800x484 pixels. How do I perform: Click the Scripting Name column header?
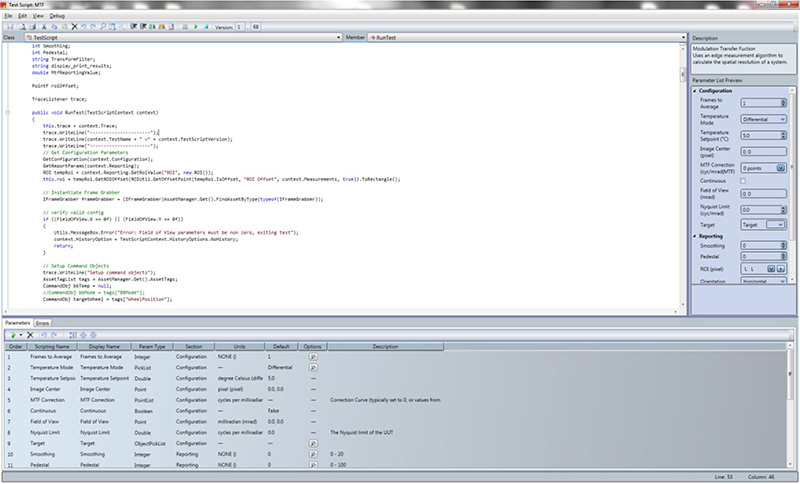[x=50, y=345]
